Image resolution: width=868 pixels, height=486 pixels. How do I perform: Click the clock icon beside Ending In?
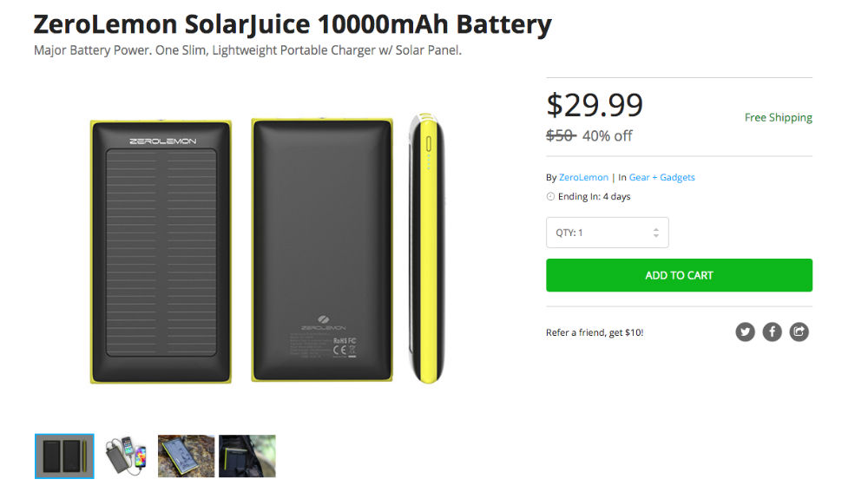550,197
